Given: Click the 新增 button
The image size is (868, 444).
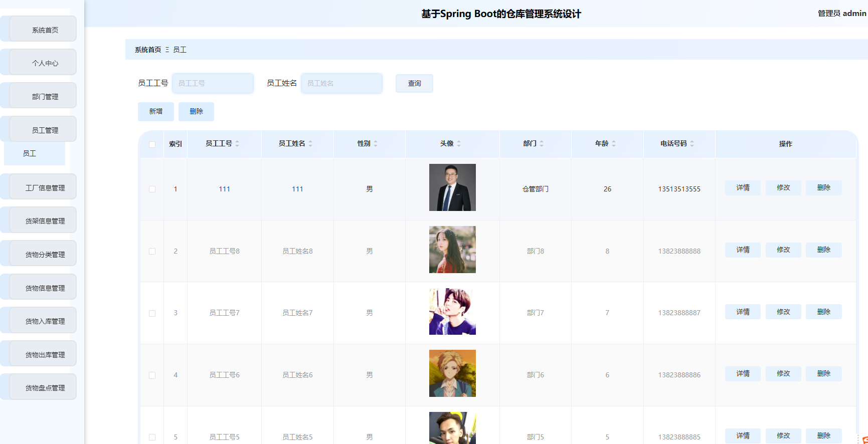Looking at the screenshot, I should coord(156,111).
